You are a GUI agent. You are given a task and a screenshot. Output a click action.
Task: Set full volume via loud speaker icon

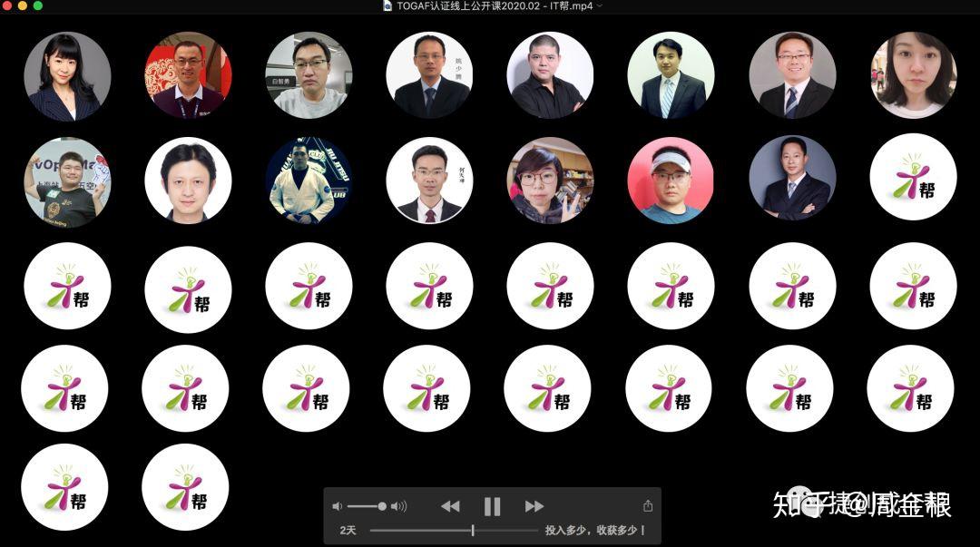(x=398, y=506)
